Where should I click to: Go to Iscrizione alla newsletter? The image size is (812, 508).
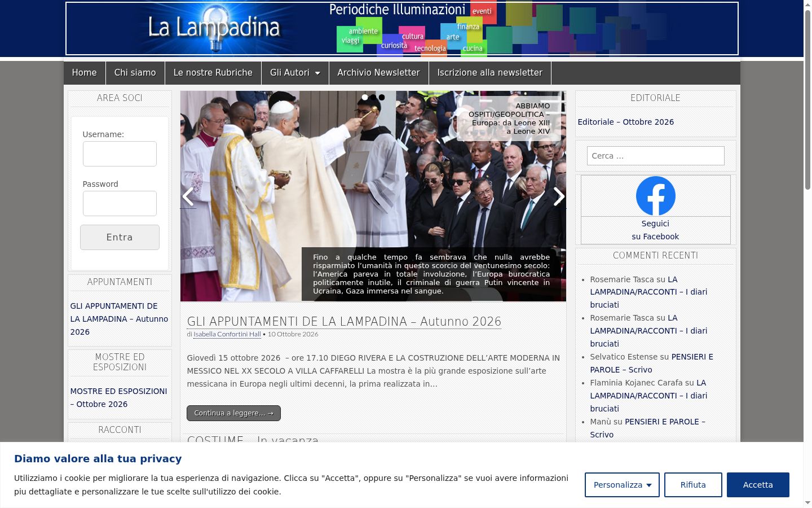(490, 73)
